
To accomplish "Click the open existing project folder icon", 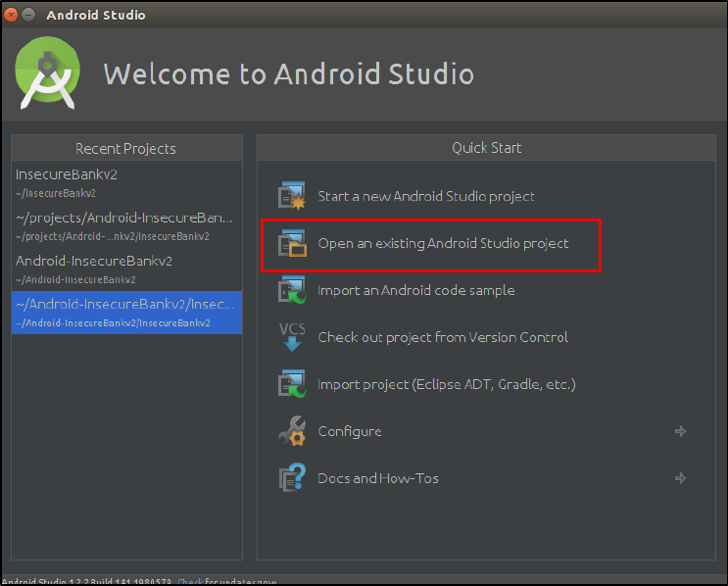I will click(x=292, y=243).
